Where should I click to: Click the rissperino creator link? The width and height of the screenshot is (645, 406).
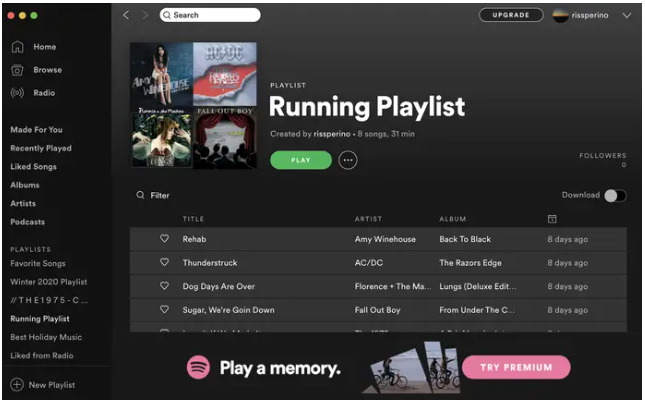click(332, 134)
